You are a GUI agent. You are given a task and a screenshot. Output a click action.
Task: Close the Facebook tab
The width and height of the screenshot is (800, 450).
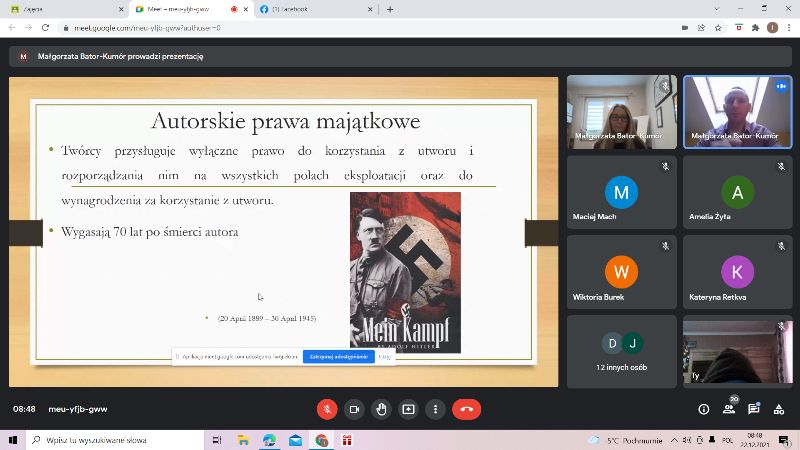click(x=370, y=9)
